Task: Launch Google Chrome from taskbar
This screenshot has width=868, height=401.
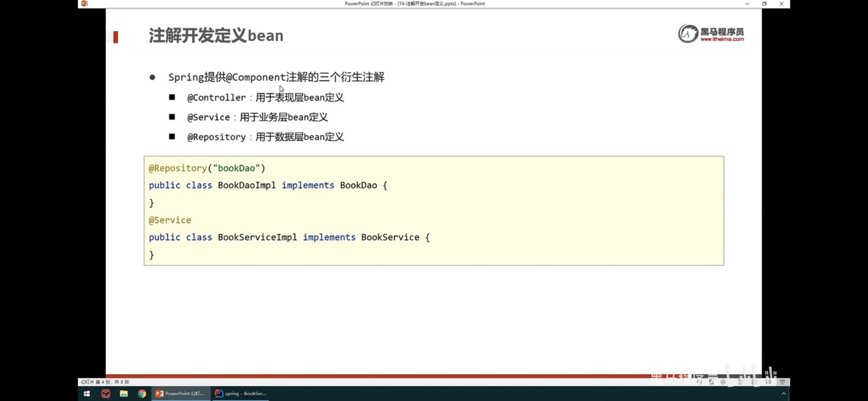Action: (x=142, y=394)
